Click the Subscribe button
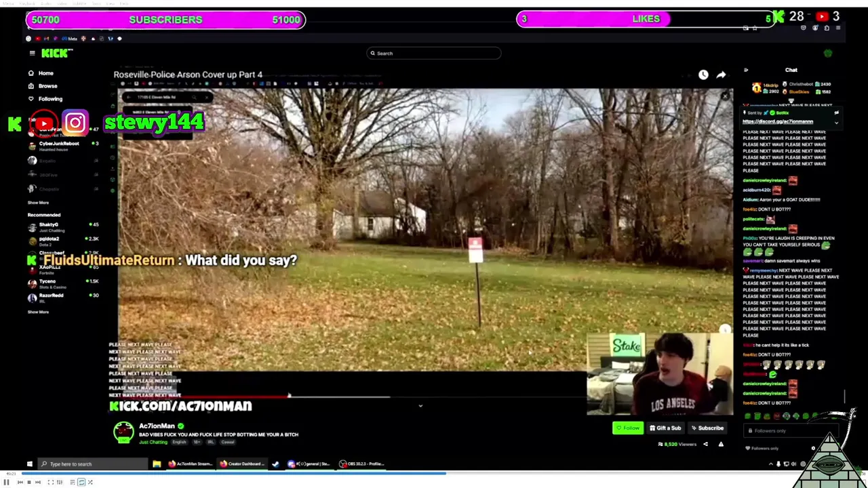868x488 pixels. click(x=707, y=428)
